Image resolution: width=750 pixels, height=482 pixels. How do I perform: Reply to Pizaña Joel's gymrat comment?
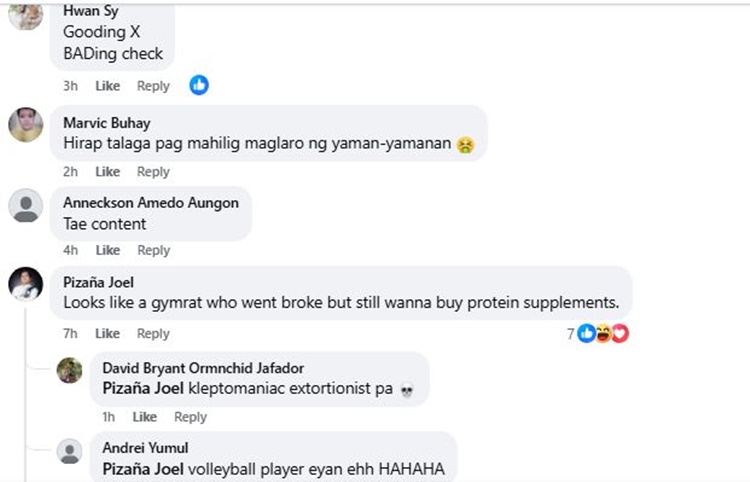pos(153,334)
